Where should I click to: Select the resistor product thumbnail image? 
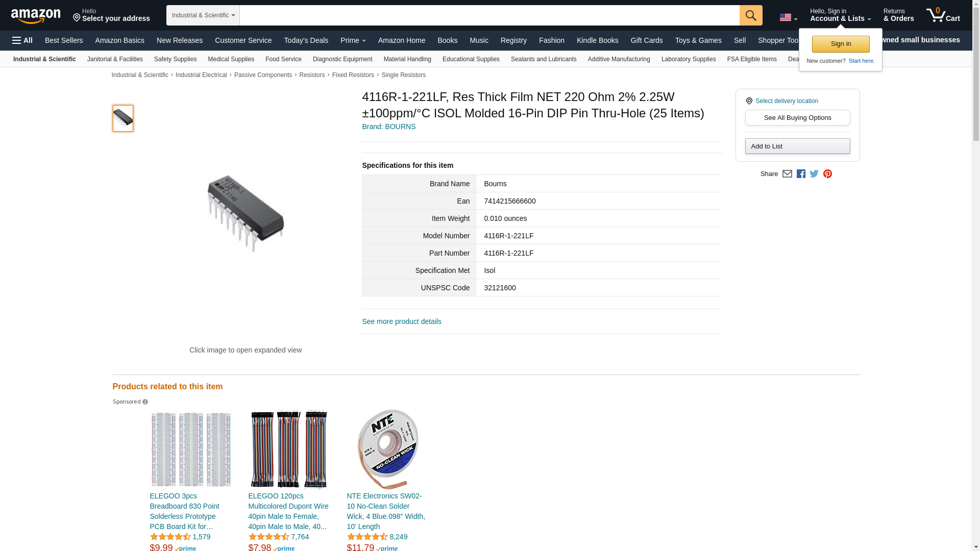[123, 118]
